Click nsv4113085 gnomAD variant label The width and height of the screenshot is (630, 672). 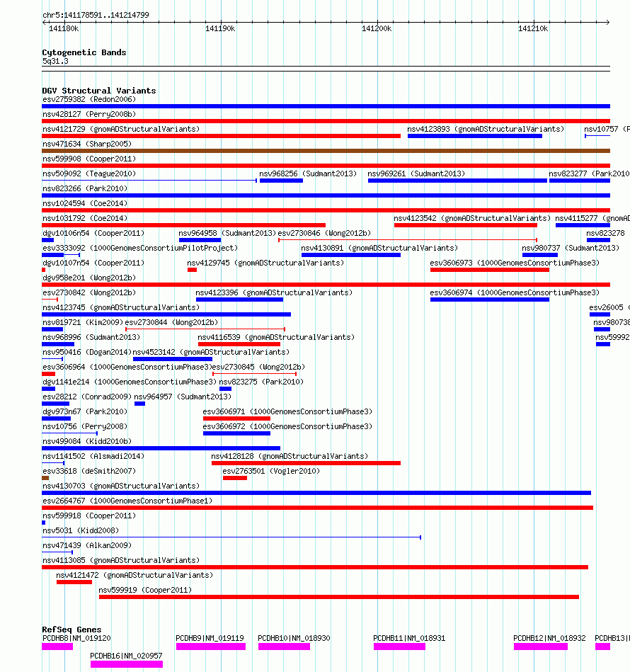coord(121,561)
